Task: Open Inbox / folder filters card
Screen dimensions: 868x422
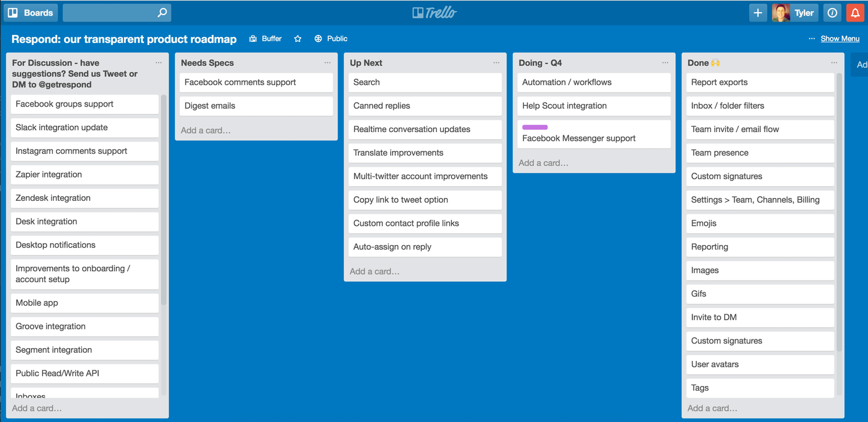Action: click(760, 106)
